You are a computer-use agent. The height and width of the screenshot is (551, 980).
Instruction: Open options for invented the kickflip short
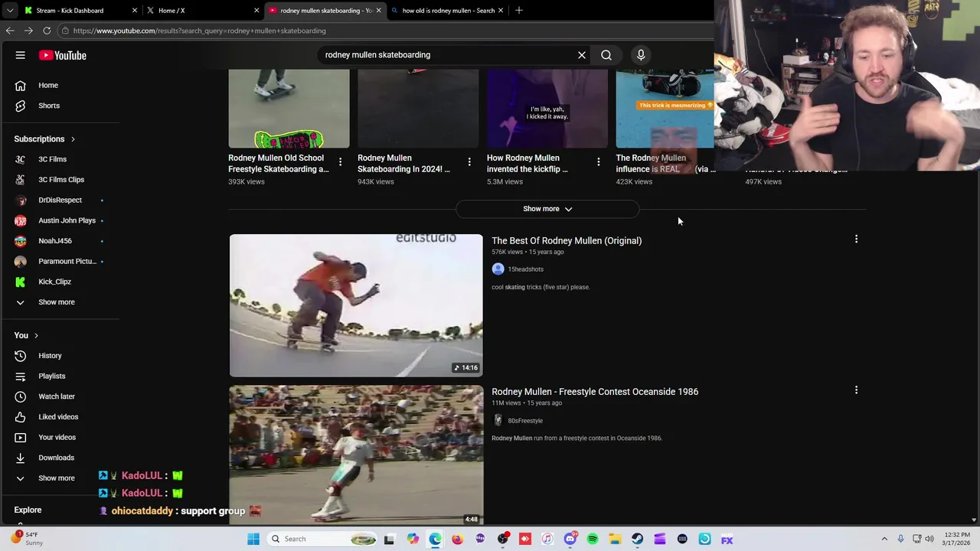599,162
